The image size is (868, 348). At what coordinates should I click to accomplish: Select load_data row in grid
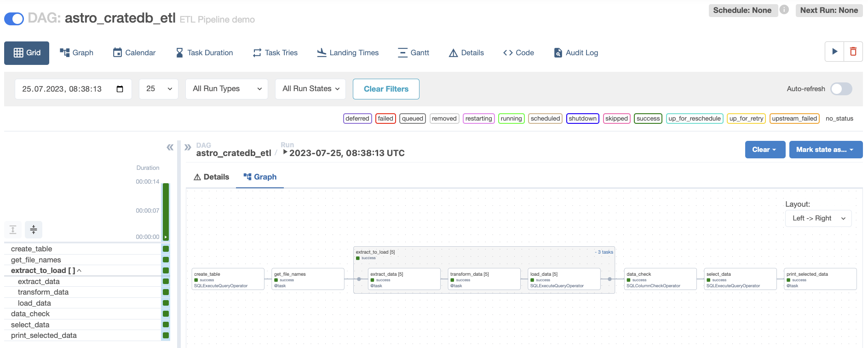coord(83,303)
